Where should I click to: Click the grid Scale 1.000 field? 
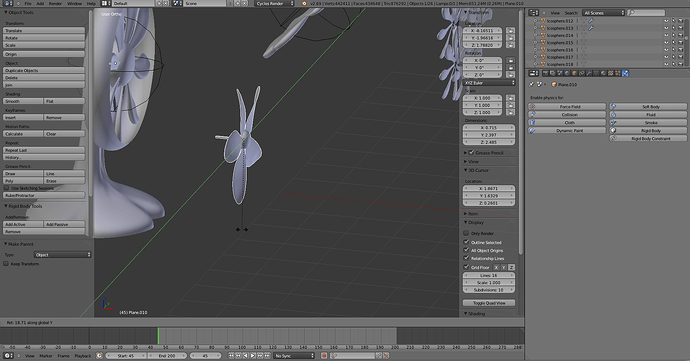pyautogui.click(x=489, y=282)
